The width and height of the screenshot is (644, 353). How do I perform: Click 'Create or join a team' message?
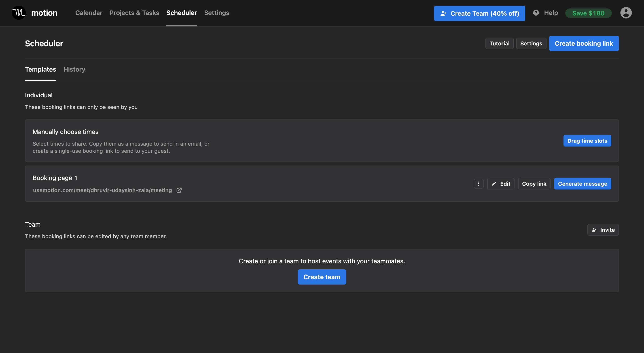coord(322,261)
